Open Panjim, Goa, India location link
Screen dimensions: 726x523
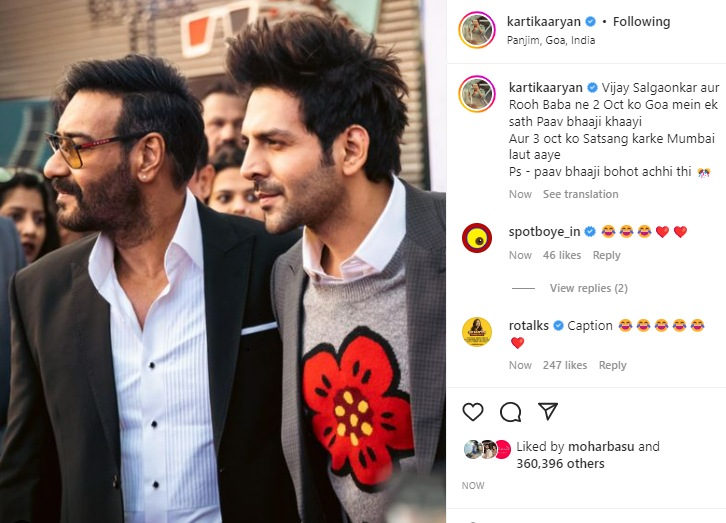click(551, 40)
